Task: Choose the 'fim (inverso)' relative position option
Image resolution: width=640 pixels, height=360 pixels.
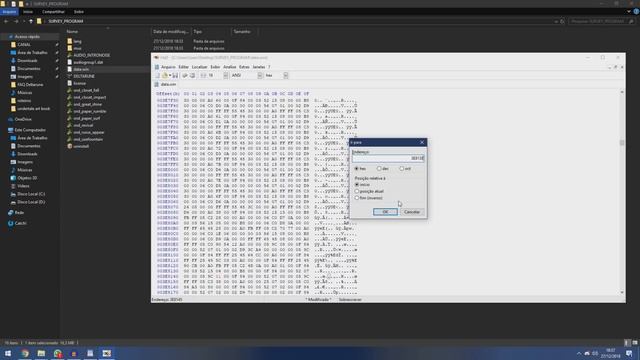Action: point(357,198)
